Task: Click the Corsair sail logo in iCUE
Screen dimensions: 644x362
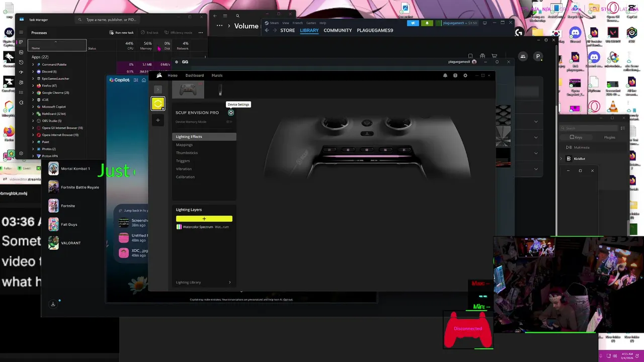Action: coord(159,75)
